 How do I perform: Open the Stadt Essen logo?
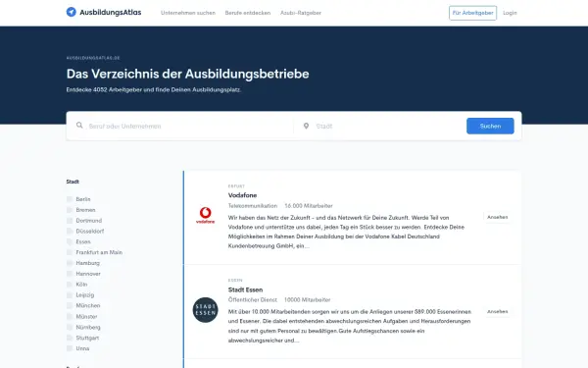(x=205, y=310)
